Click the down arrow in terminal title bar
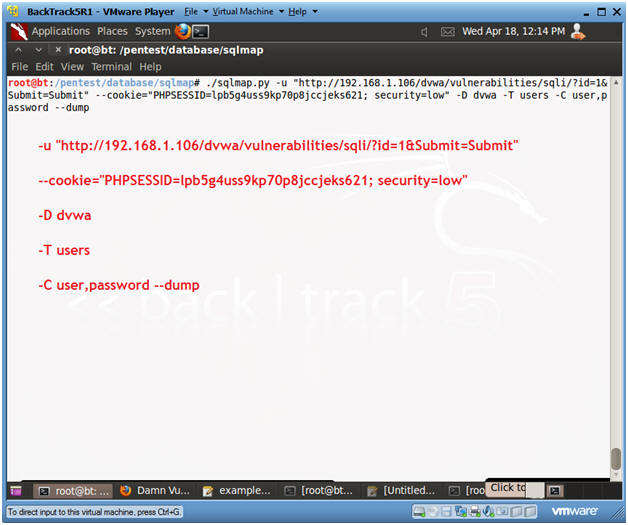628x525 pixels. coord(38,50)
